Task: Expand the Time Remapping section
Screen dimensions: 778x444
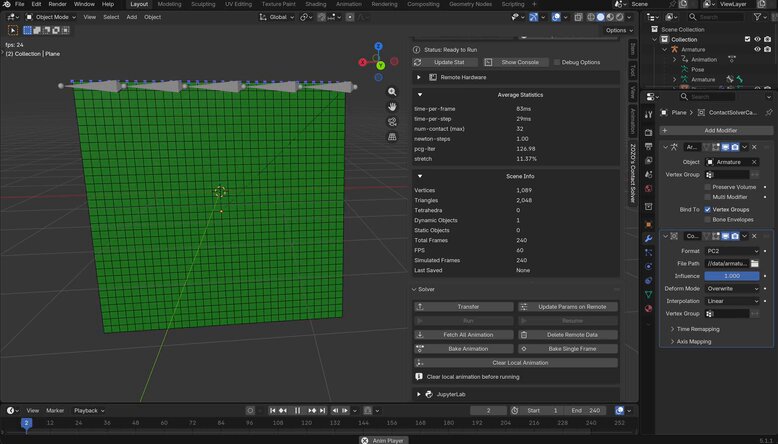Action: 695,329
